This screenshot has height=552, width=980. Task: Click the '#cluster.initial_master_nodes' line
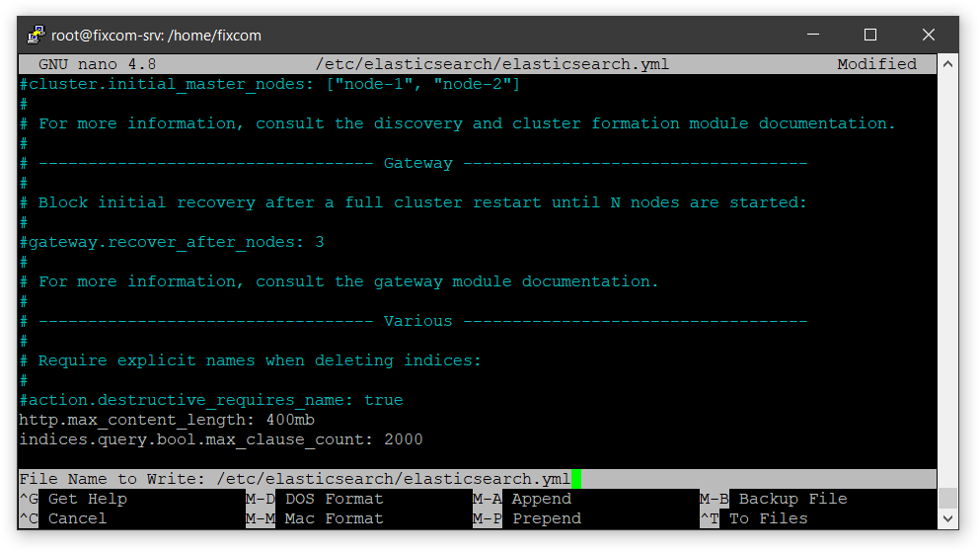[x=269, y=84]
